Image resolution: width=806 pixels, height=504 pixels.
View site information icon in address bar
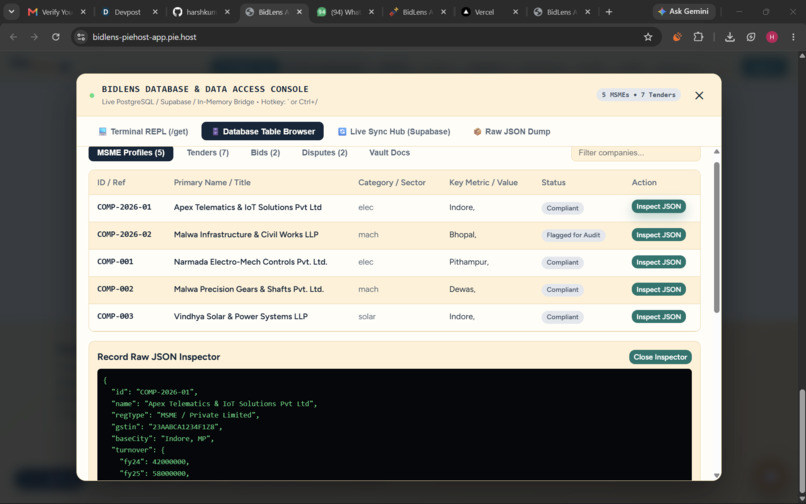[x=81, y=37]
